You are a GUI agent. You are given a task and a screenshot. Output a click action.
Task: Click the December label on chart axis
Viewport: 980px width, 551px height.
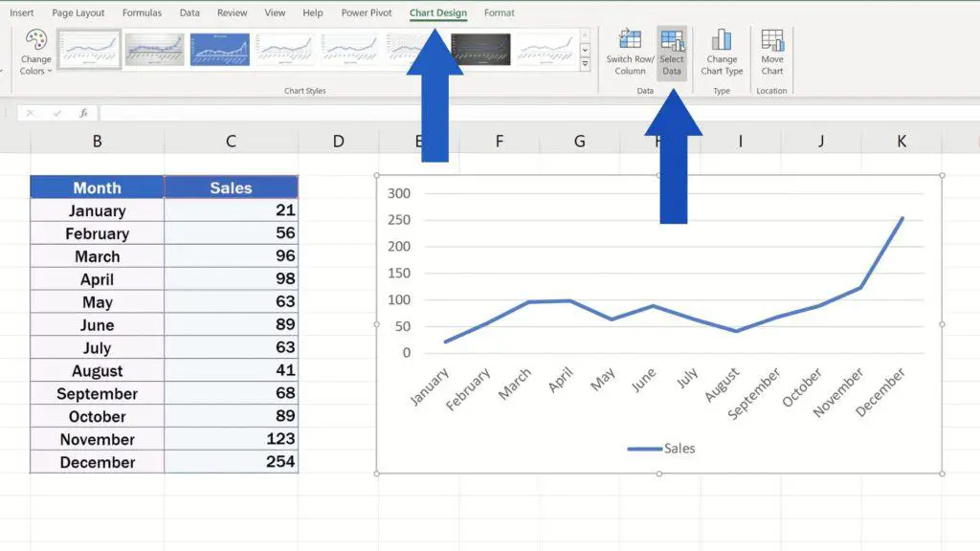880,392
